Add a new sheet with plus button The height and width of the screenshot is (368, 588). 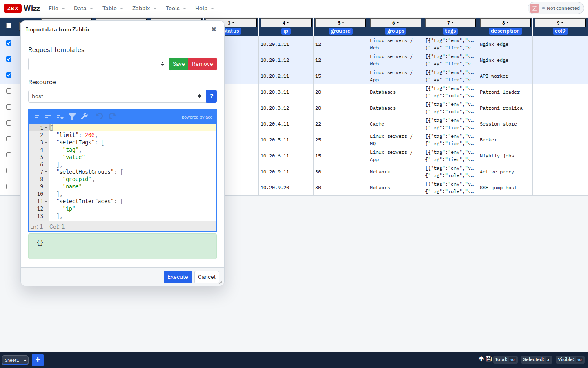pos(38,360)
